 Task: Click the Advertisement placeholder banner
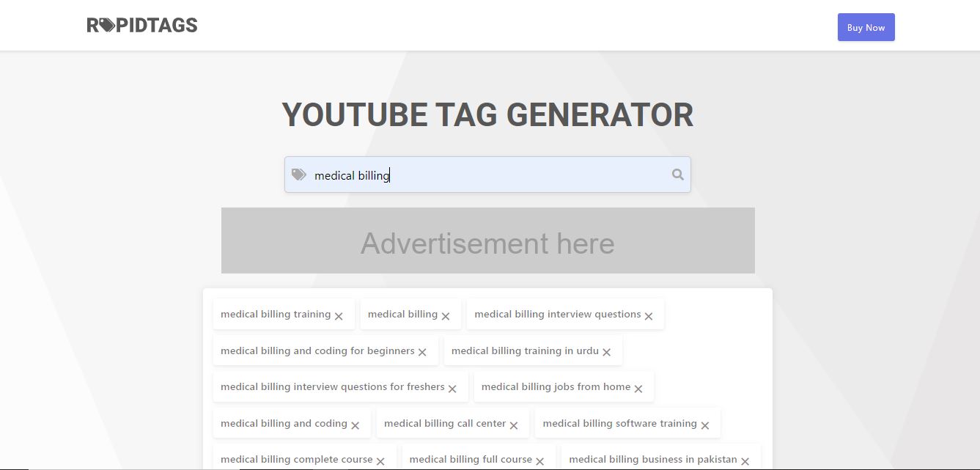(x=487, y=240)
